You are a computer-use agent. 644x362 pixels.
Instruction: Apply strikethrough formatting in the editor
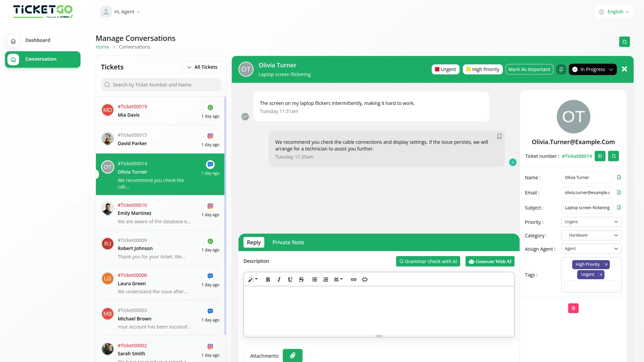tap(301, 279)
